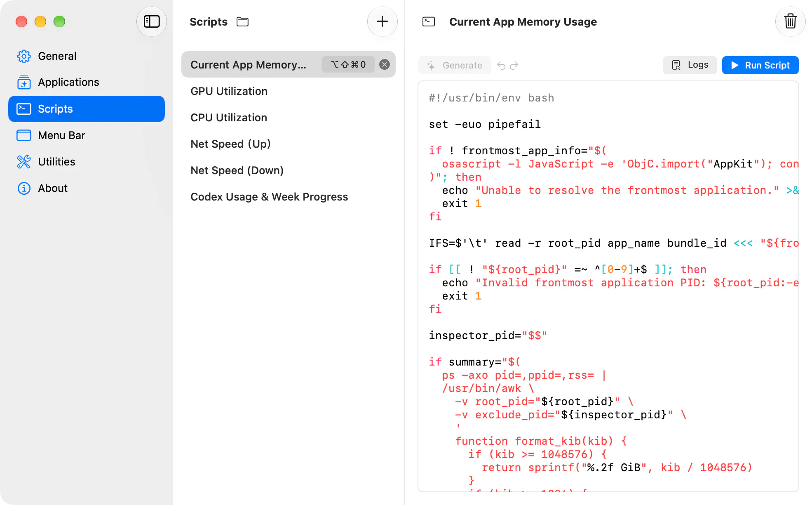Screen dimensions: 812x505
Task: Click the shortcut ⌥⇧⌘0 field
Action: 348,64
